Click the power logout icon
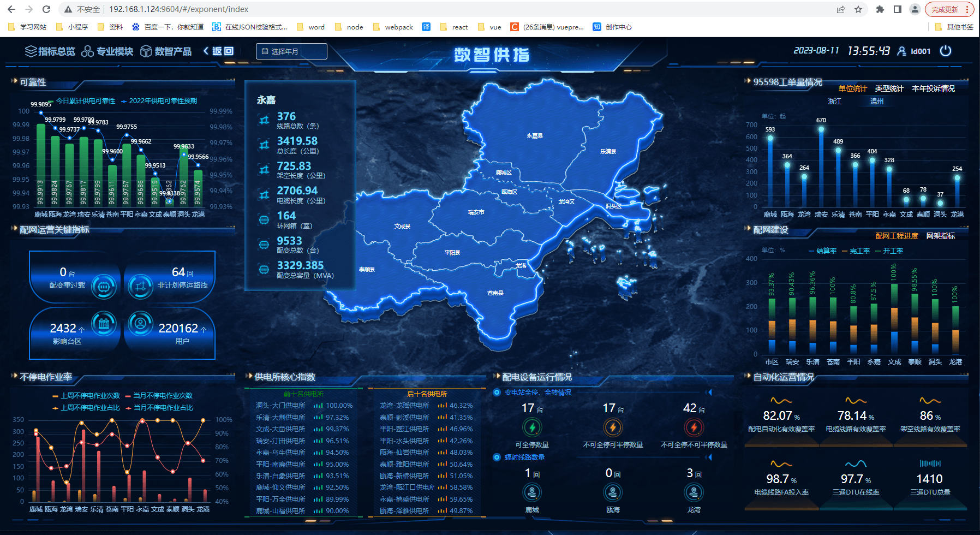This screenshot has height=535, width=980. 946,51
